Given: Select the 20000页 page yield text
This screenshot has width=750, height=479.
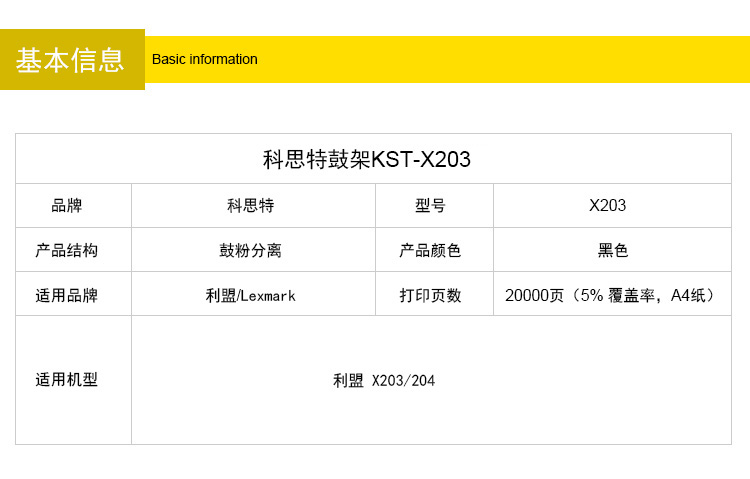Looking at the screenshot, I should click(535, 295).
